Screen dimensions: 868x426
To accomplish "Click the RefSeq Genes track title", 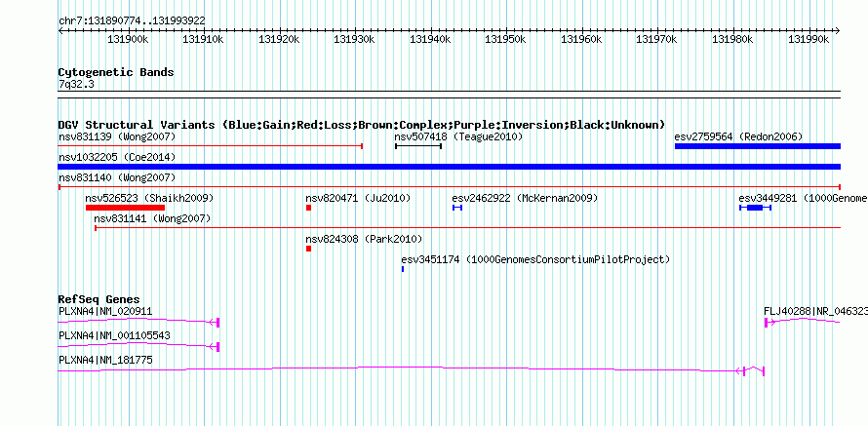I will click(99, 300).
